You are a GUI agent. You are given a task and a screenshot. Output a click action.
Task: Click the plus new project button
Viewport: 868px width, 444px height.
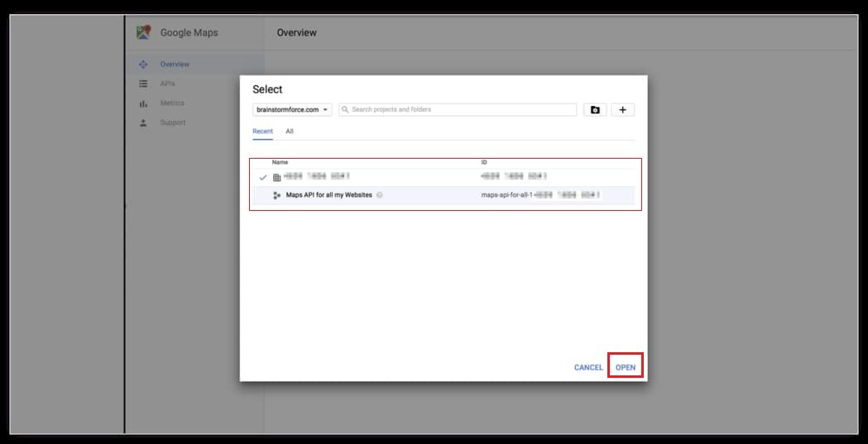(x=623, y=109)
